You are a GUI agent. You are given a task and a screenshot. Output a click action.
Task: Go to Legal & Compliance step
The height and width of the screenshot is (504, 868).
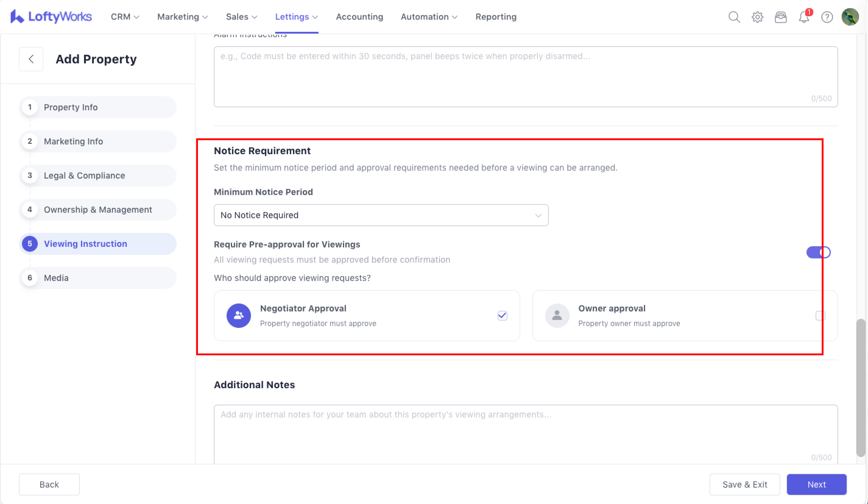(84, 176)
